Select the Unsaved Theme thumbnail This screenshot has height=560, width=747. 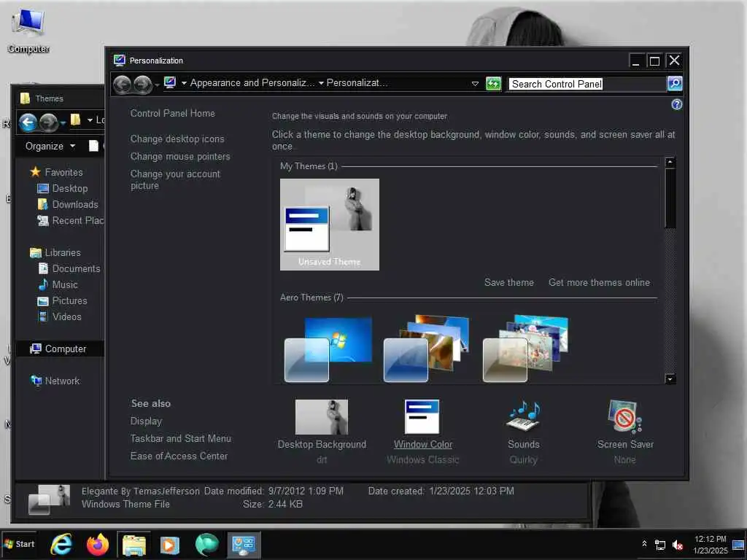pyautogui.click(x=330, y=225)
